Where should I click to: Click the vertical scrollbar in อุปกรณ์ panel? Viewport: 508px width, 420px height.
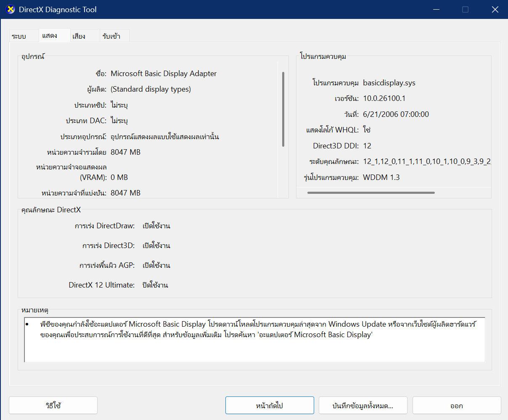[x=283, y=109]
